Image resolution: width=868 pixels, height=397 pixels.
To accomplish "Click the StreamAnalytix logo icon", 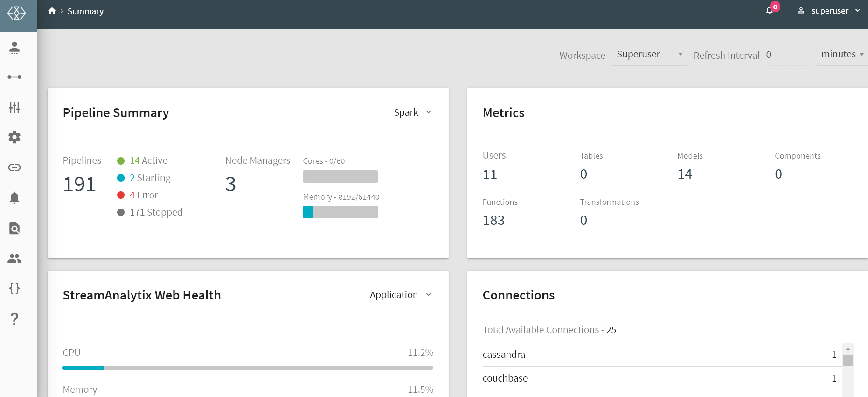I will pos(17,13).
